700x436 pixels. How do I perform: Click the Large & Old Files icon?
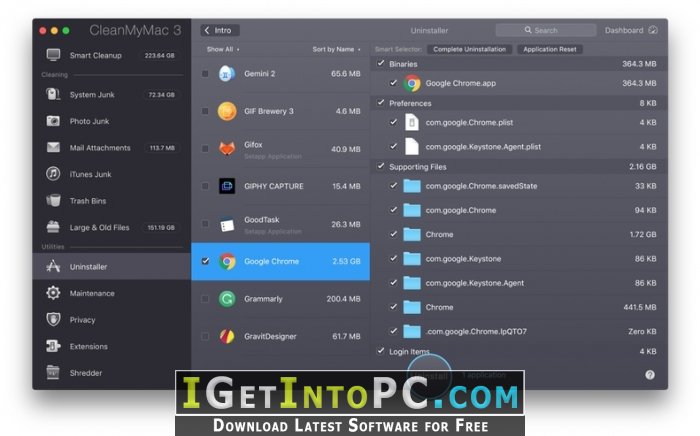click(53, 227)
